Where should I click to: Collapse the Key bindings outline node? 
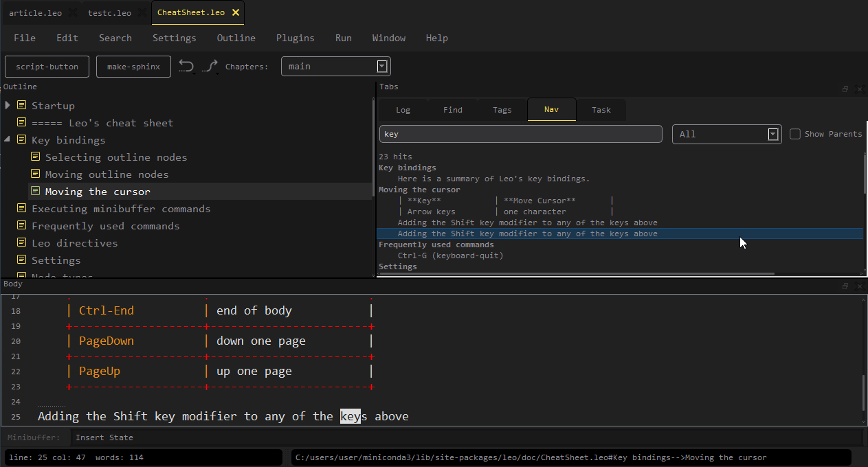click(8, 140)
